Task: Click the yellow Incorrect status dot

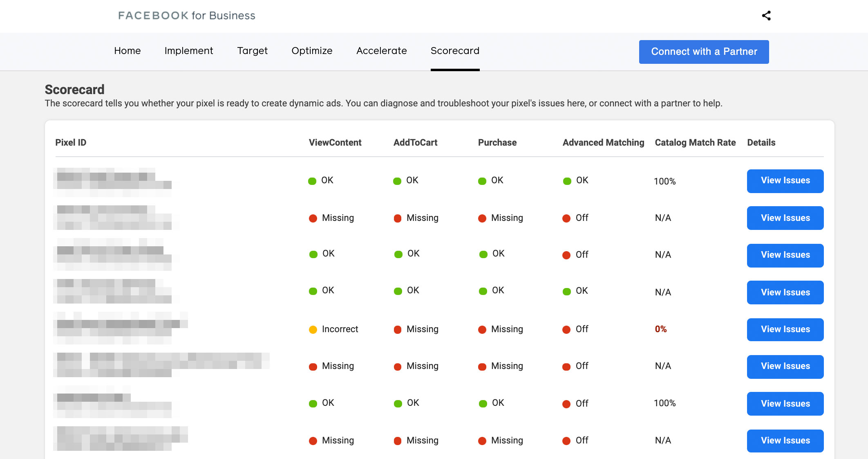Action: coord(313,330)
